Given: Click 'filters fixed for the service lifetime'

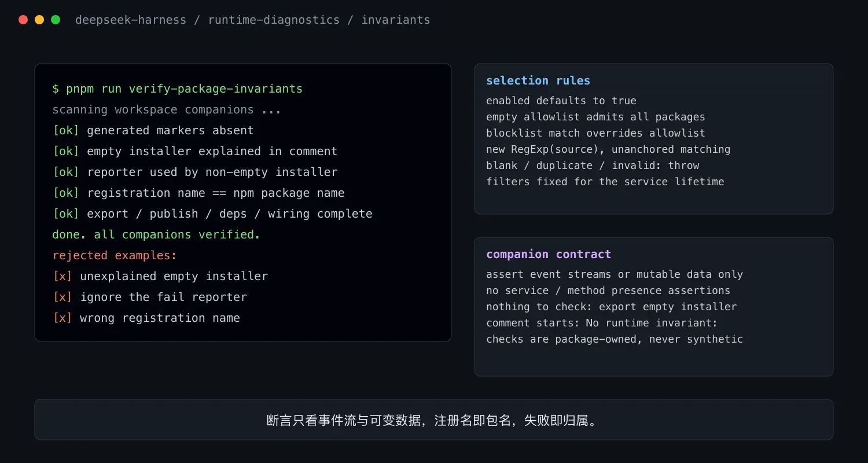Looking at the screenshot, I should pyautogui.click(x=605, y=182).
